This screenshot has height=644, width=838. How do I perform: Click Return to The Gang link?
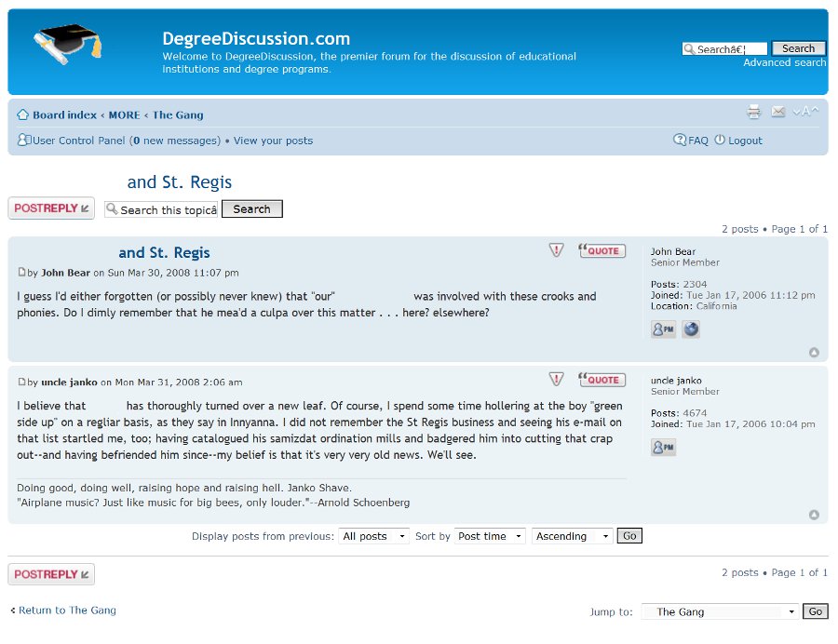[x=67, y=610]
